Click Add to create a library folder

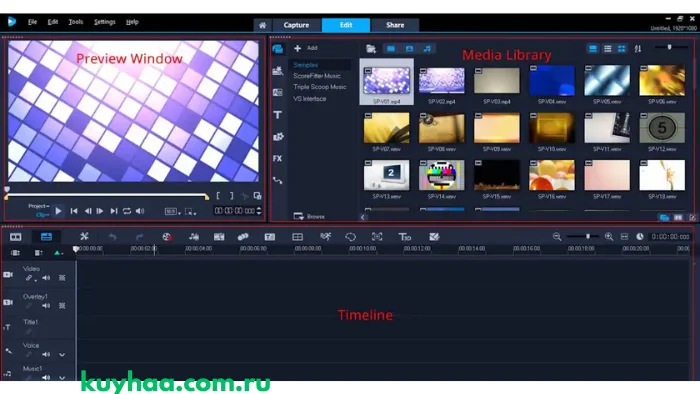(306, 48)
